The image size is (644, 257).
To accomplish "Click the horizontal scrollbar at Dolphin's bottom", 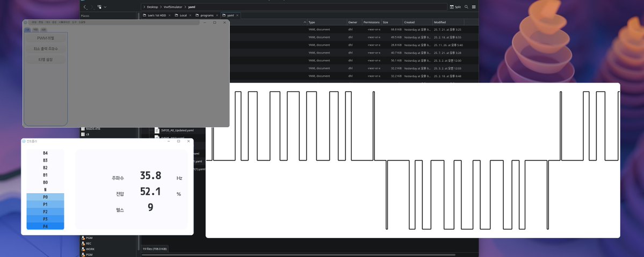I will (x=298, y=255).
